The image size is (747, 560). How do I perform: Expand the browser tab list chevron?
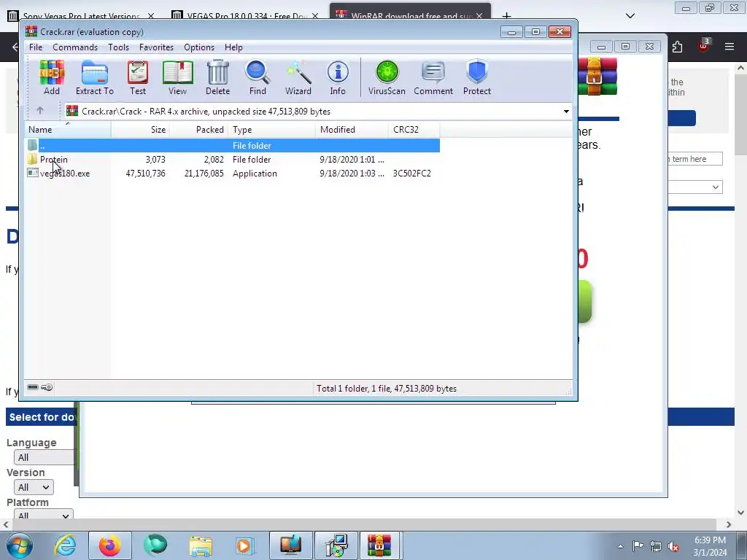pos(630,16)
